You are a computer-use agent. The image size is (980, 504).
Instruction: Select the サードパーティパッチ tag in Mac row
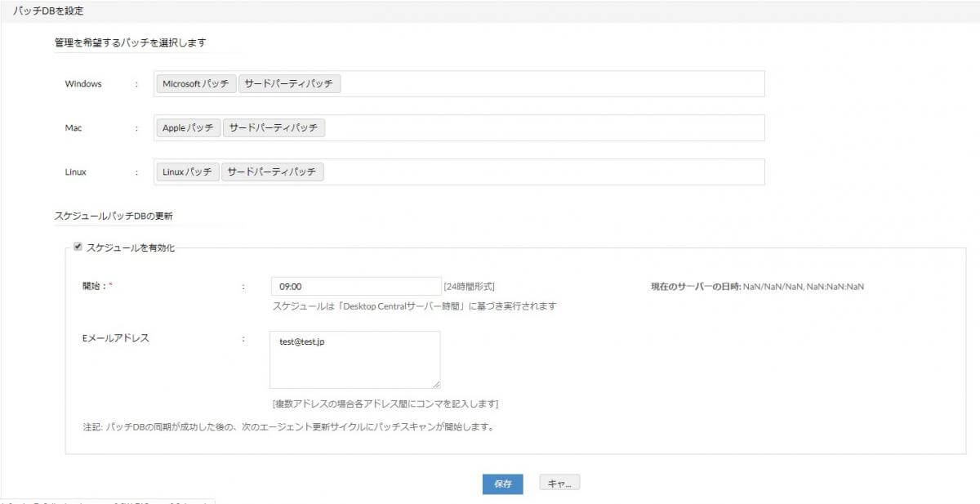coord(274,128)
